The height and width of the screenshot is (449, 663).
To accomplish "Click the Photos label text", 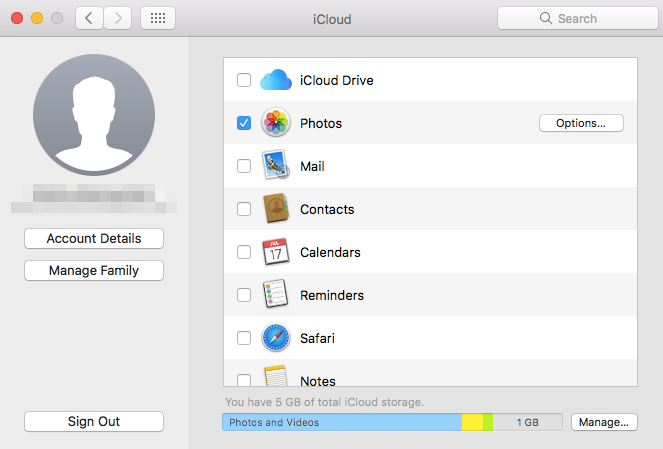I will click(321, 123).
